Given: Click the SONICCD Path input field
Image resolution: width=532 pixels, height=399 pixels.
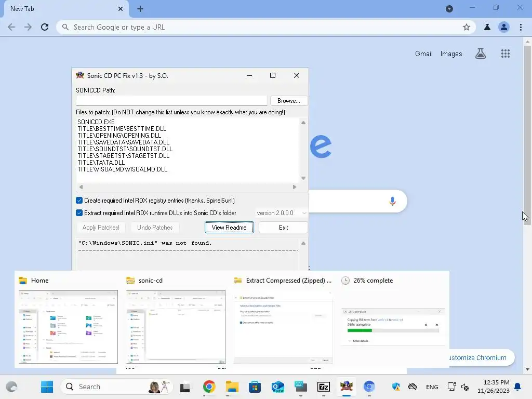Looking at the screenshot, I should coord(171,101).
